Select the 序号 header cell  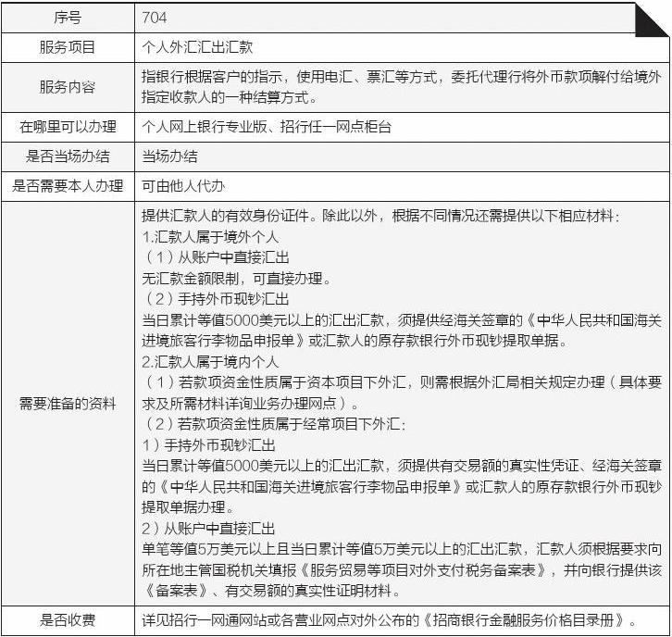(67, 18)
